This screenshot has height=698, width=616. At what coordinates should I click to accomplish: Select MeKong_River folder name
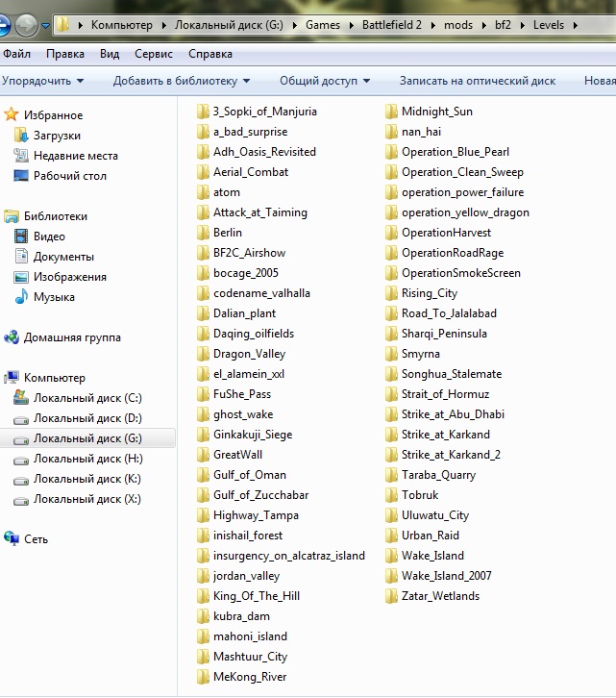[250, 677]
